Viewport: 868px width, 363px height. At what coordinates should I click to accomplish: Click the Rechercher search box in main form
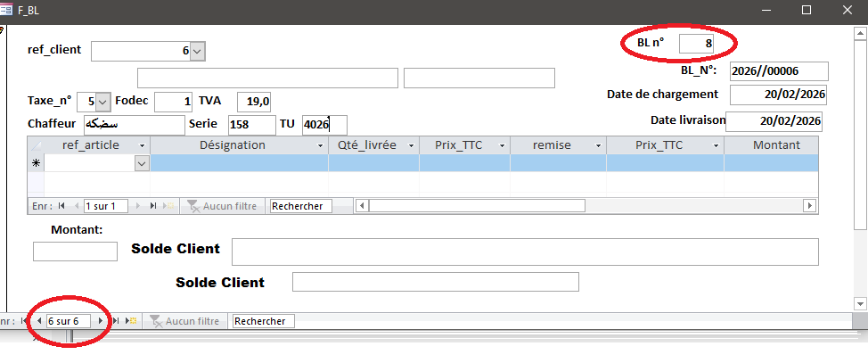263,321
